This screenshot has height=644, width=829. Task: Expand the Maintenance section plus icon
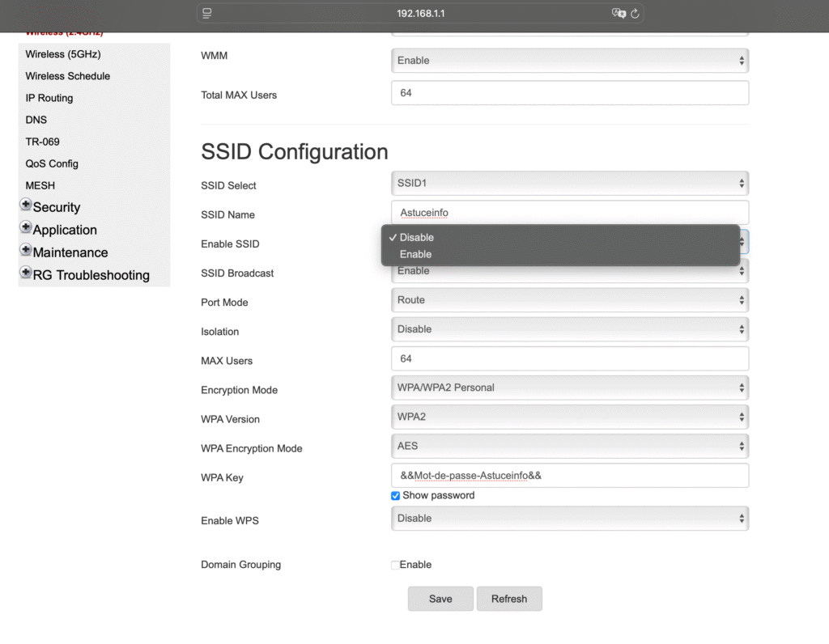tap(25, 249)
